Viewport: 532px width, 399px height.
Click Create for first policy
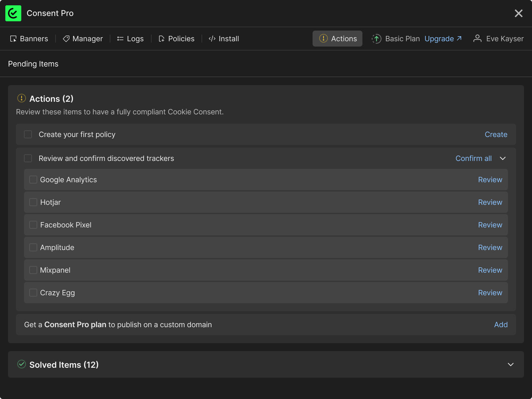click(x=496, y=134)
